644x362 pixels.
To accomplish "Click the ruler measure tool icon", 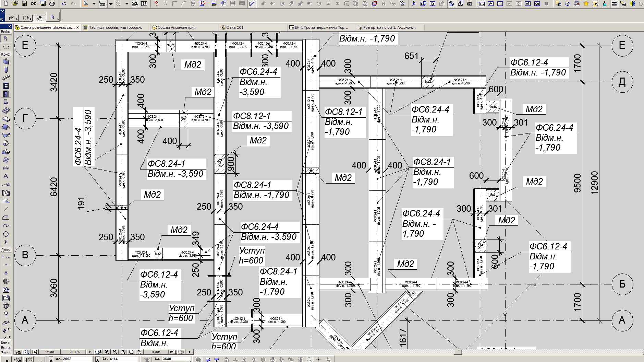I will coord(144,4).
